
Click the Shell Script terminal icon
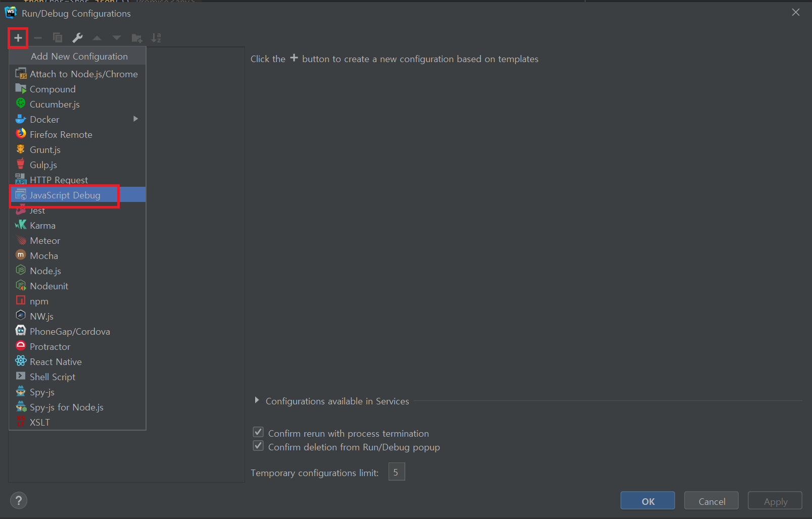(x=21, y=376)
